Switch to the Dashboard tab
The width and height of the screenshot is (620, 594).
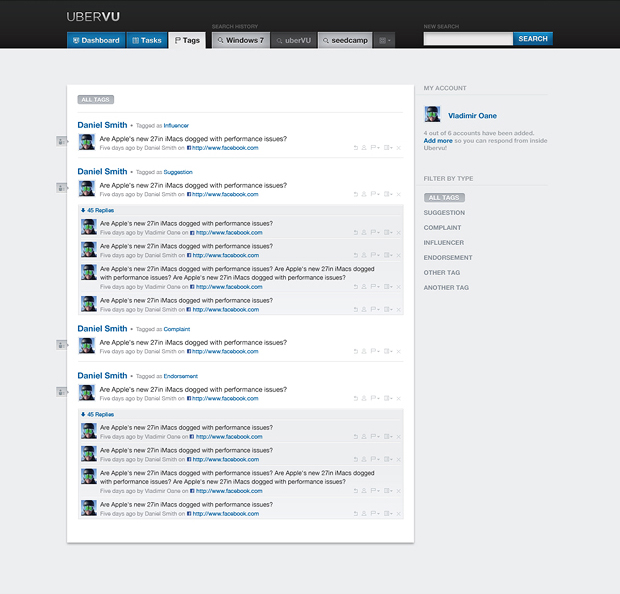(x=95, y=40)
